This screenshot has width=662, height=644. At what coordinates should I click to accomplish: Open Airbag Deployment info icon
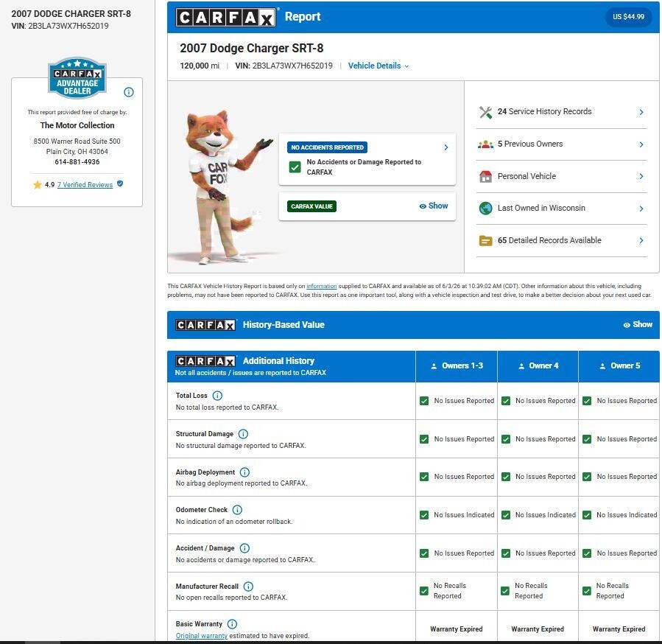[244, 472]
